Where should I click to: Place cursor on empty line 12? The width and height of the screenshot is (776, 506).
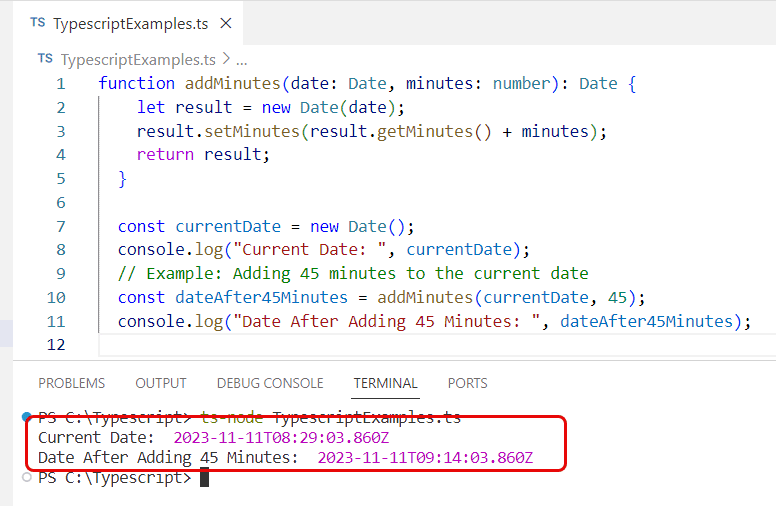pyautogui.click(x=436, y=345)
